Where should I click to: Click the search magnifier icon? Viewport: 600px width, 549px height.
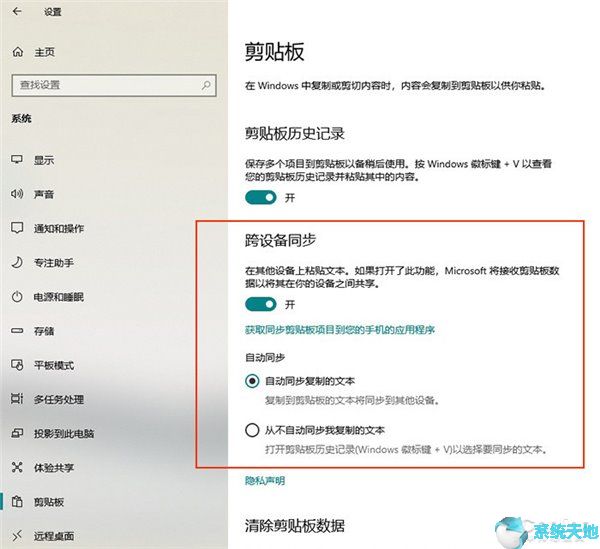point(206,85)
